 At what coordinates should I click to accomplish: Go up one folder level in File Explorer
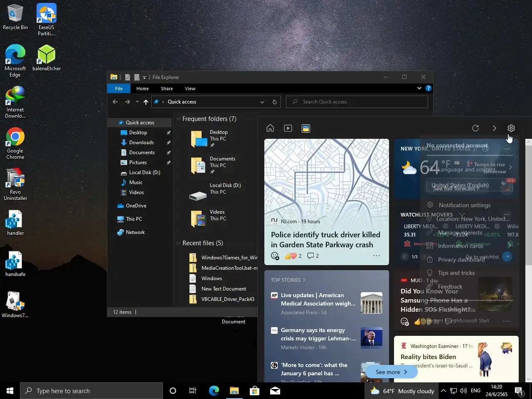pos(145,102)
